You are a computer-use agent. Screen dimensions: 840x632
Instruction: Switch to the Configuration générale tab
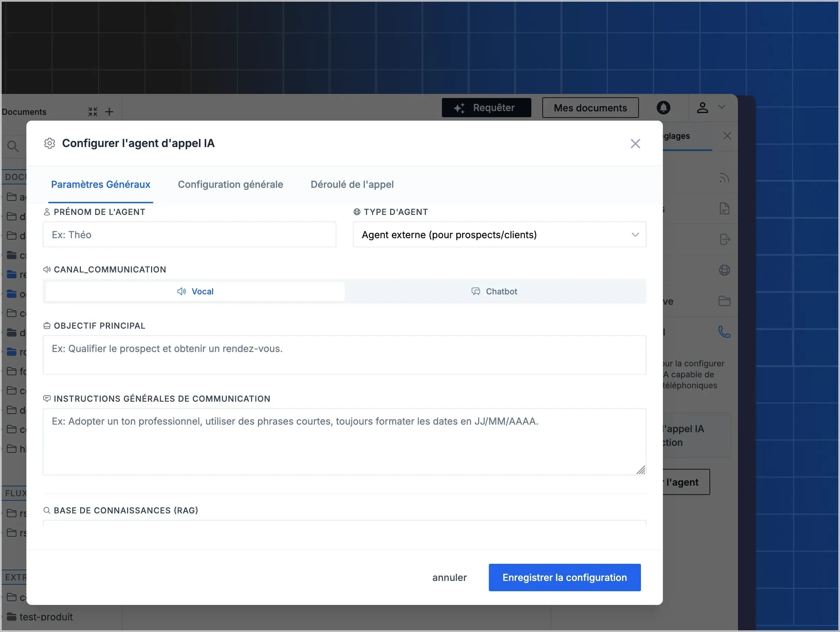click(230, 184)
